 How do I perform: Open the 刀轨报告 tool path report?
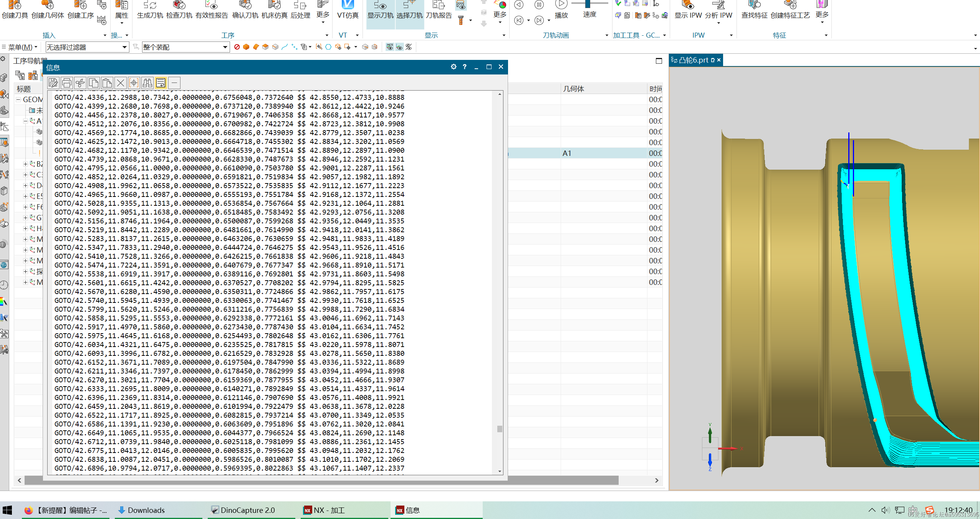coord(439,9)
